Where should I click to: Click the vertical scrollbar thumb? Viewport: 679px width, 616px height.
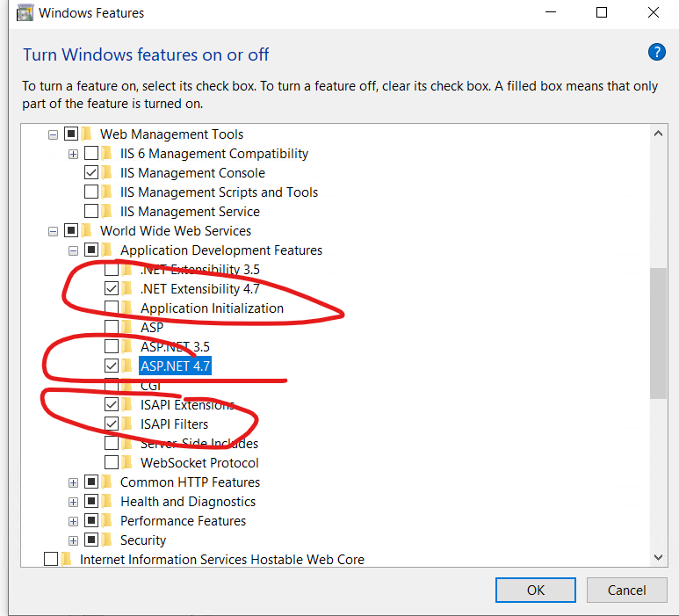point(658,333)
